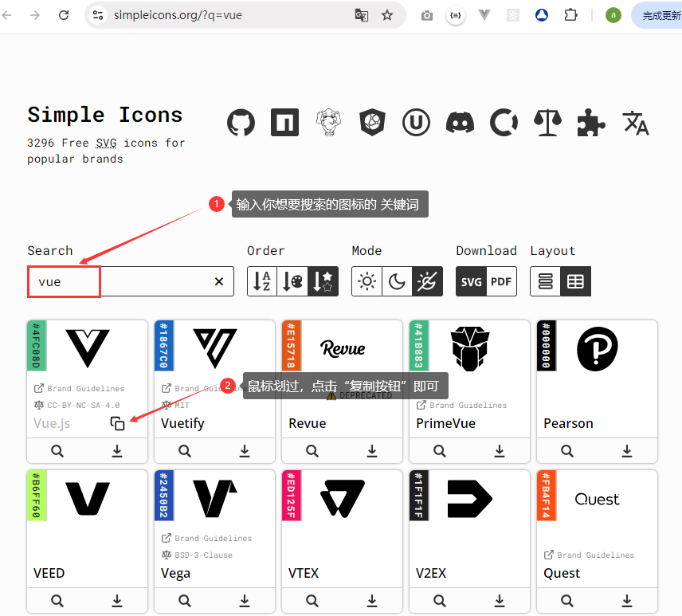Viewport: 682px width, 616px height.
Task: Switch to comfortable list layout
Action: pos(546,281)
